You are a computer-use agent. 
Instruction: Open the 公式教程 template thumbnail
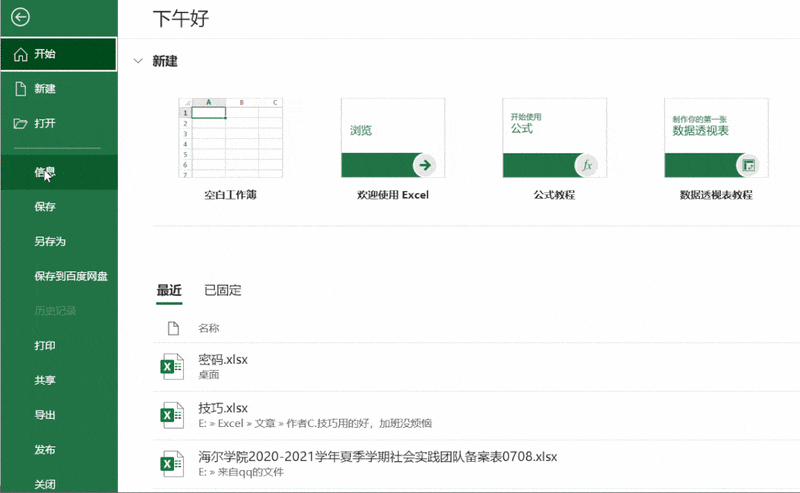point(555,138)
